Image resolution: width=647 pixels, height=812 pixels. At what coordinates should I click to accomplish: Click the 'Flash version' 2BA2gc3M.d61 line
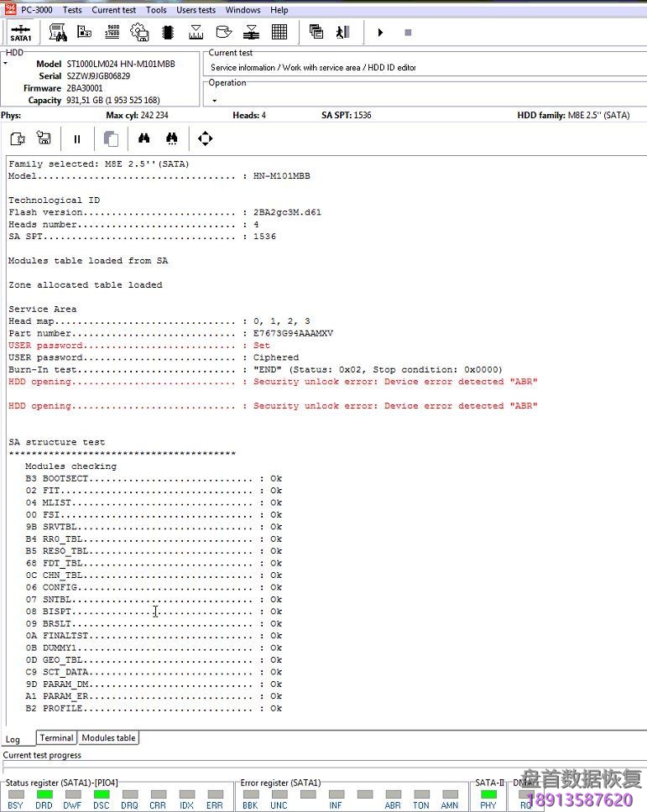[x=164, y=212]
